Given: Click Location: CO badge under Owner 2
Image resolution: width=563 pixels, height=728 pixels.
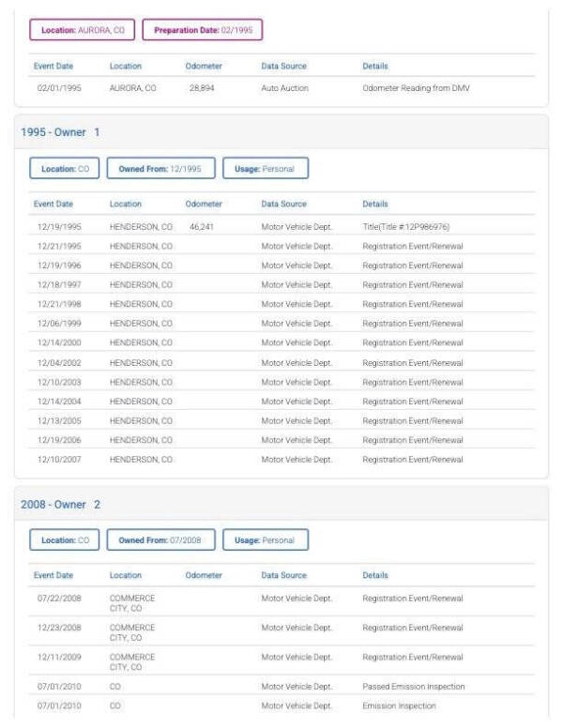Looking at the screenshot, I should click(x=65, y=540).
